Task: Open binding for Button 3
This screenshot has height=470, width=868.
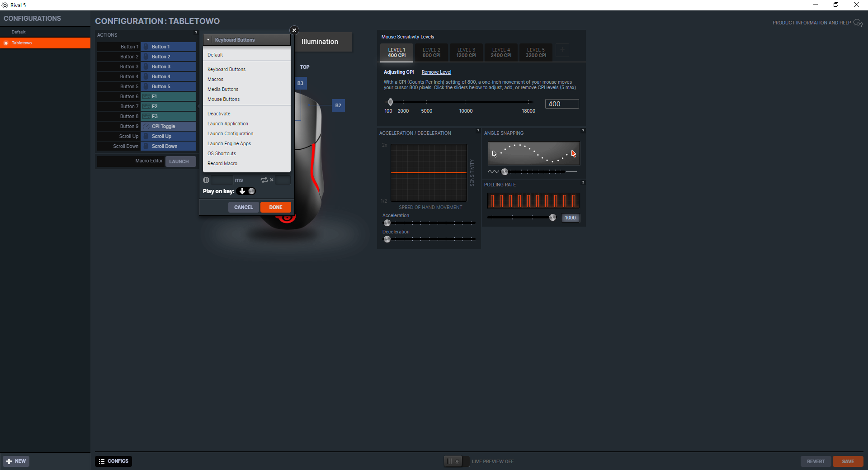Action: coord(169,66)
